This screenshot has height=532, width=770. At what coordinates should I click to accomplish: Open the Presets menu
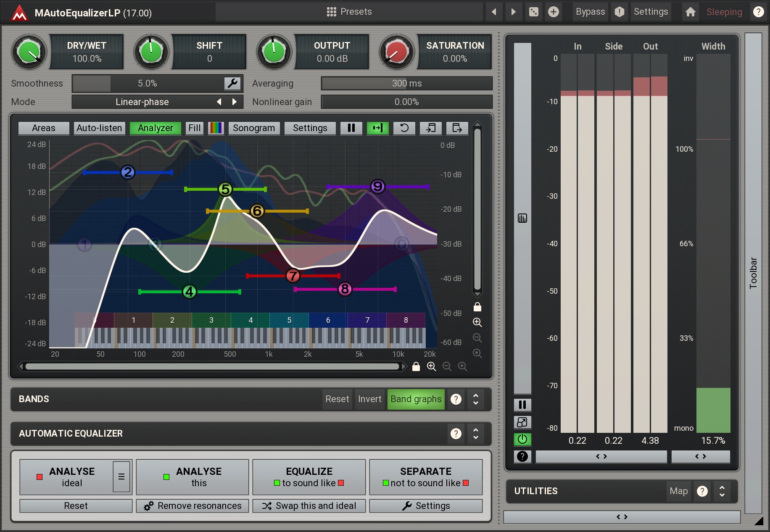[x=349, y=12]
